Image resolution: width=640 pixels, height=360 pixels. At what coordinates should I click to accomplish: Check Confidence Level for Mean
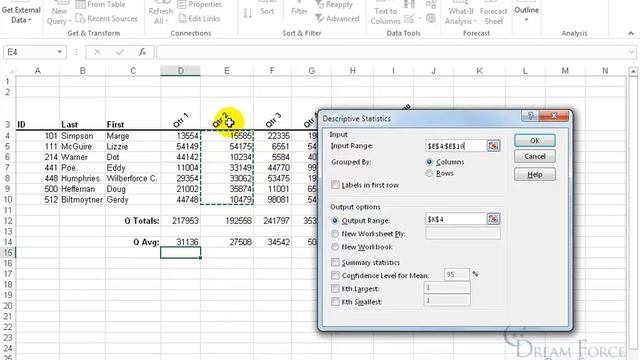(335, 276)
